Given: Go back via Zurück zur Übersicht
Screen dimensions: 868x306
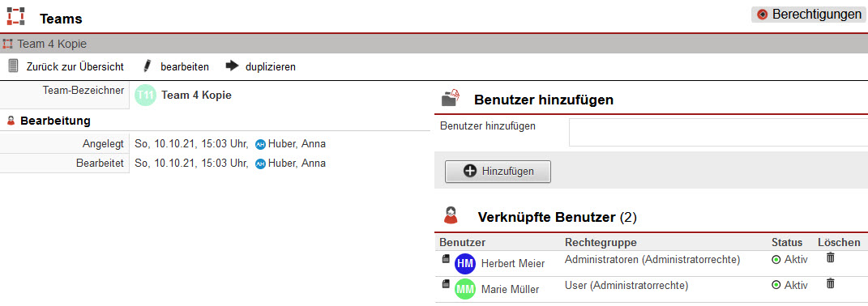Looking at the screenshot, I should click(75, 67).
